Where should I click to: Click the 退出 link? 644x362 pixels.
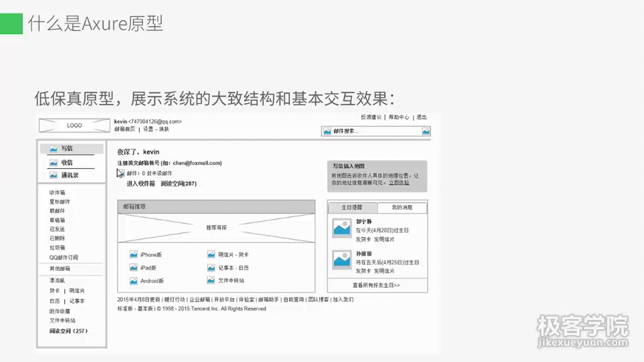click(422, 117)
